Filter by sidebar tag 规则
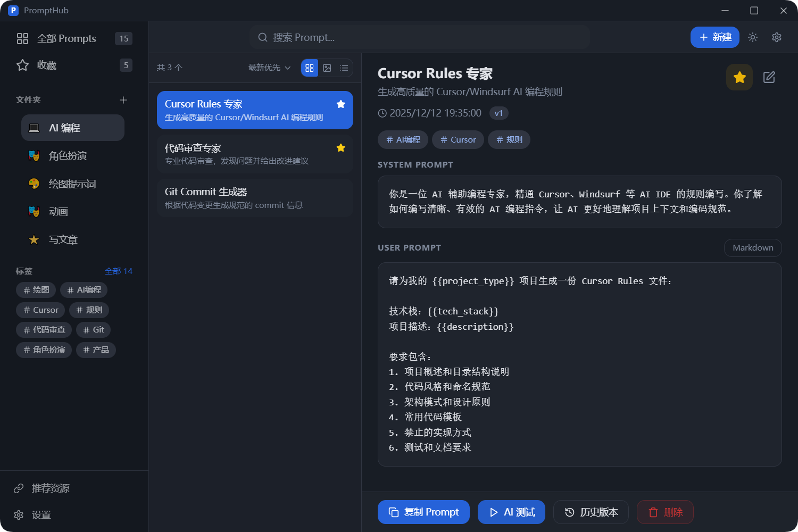 [x=89, y=310]
